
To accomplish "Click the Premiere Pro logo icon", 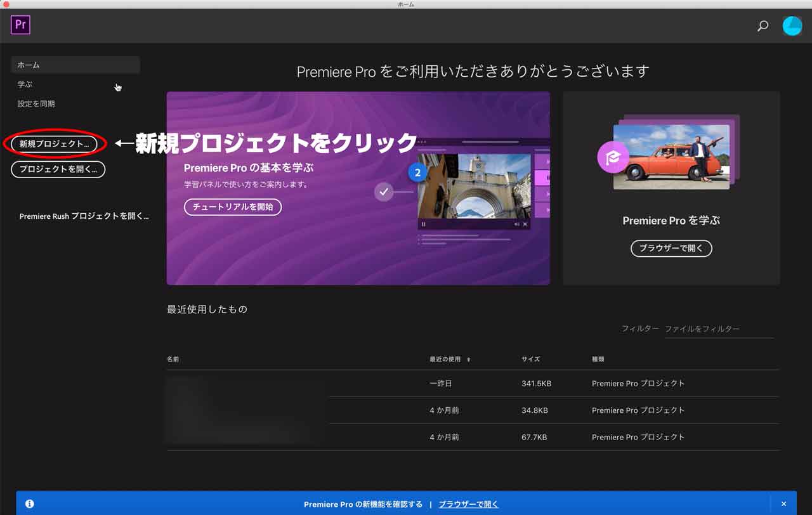I will pyautogui.click(x=20, y=25).
